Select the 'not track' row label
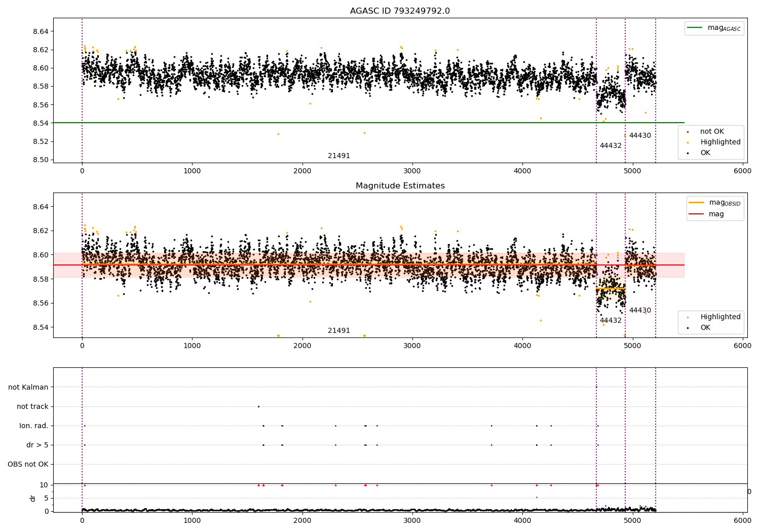This screenshot has width=760, height=532. [x=32, y=407]
